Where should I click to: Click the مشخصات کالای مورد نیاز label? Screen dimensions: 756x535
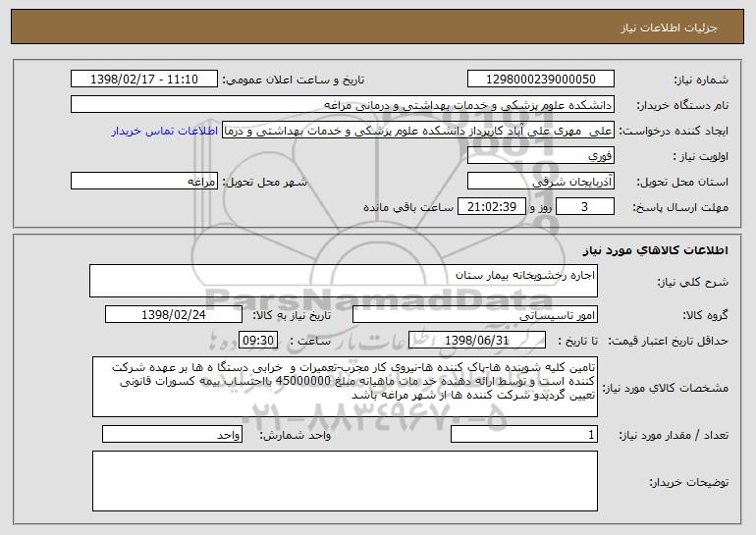(666, 388)
